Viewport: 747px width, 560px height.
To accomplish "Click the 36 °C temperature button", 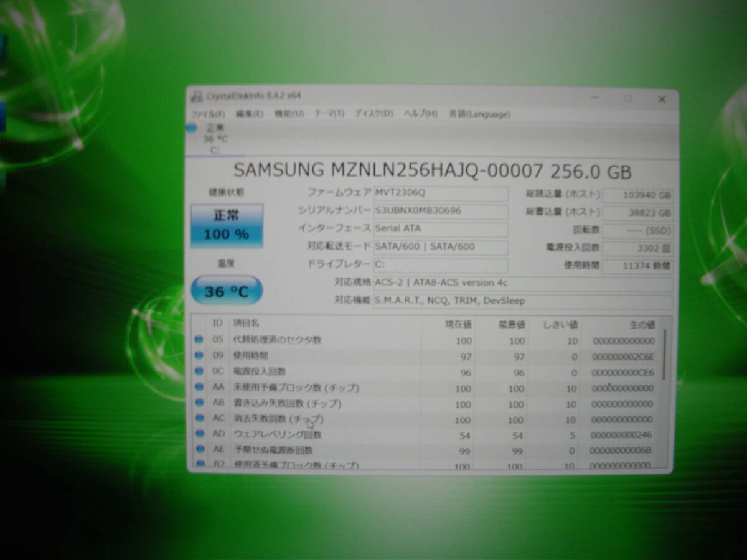I will 227,291.
